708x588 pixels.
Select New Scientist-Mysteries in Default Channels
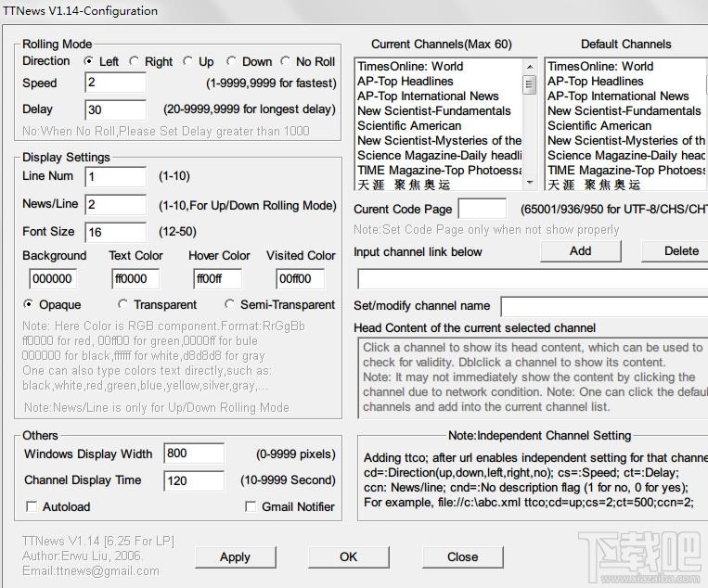[x=626, y=141]
